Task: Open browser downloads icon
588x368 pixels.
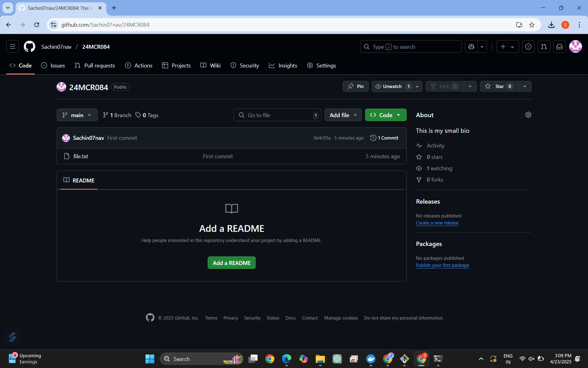Action: pos(551,25)
